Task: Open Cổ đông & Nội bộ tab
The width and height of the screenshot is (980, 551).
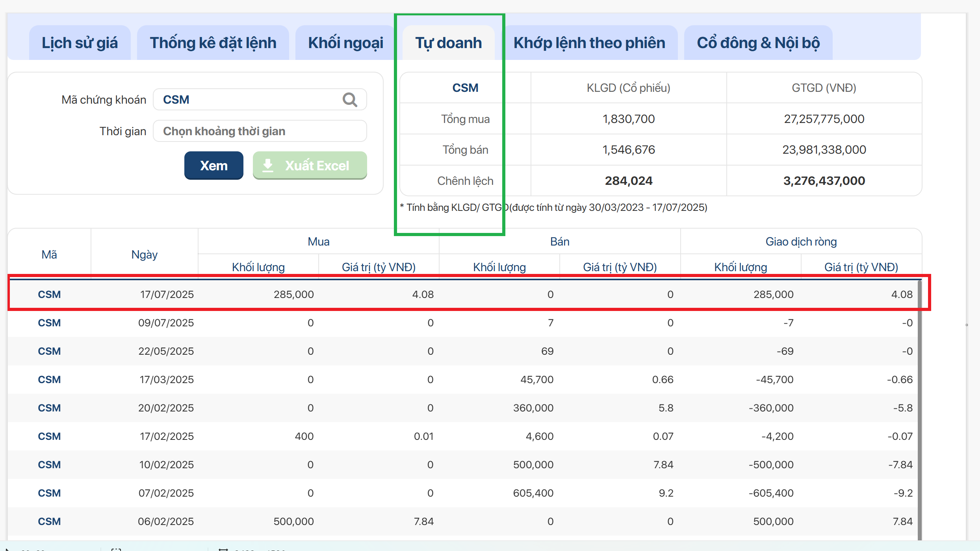Action: [x=758, y=43]
